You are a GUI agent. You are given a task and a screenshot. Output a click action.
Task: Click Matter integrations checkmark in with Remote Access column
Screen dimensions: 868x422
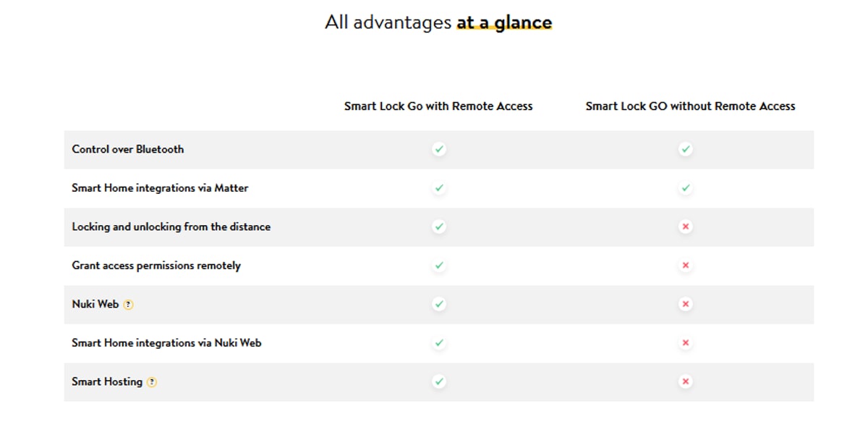(x=438, y=188)
